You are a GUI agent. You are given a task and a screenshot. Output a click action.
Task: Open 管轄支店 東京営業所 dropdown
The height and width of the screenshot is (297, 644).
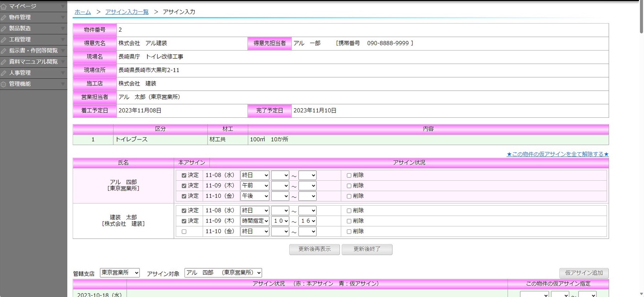(x=120, y=272)
